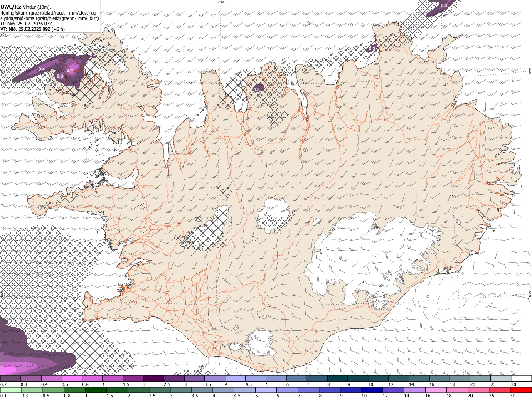Select the VT: Mið. 25.02.2026 09Z (+6 h) line
The height and width of the screenshot is (399, 532).
[32, 29]
